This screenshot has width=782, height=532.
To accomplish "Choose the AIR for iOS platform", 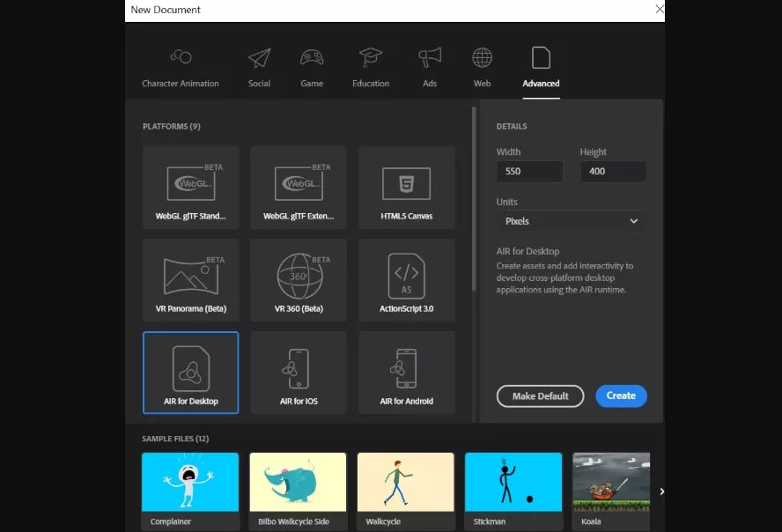I will click(x=299, y=373).
